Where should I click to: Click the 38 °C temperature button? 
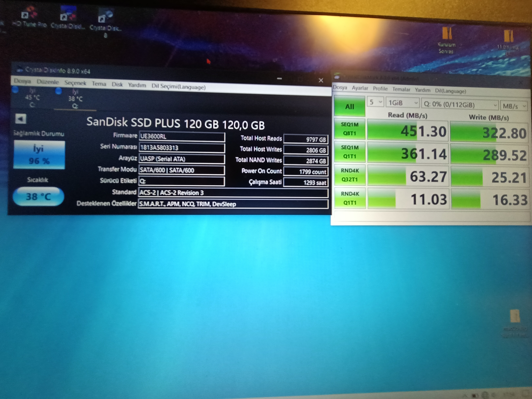38,197
